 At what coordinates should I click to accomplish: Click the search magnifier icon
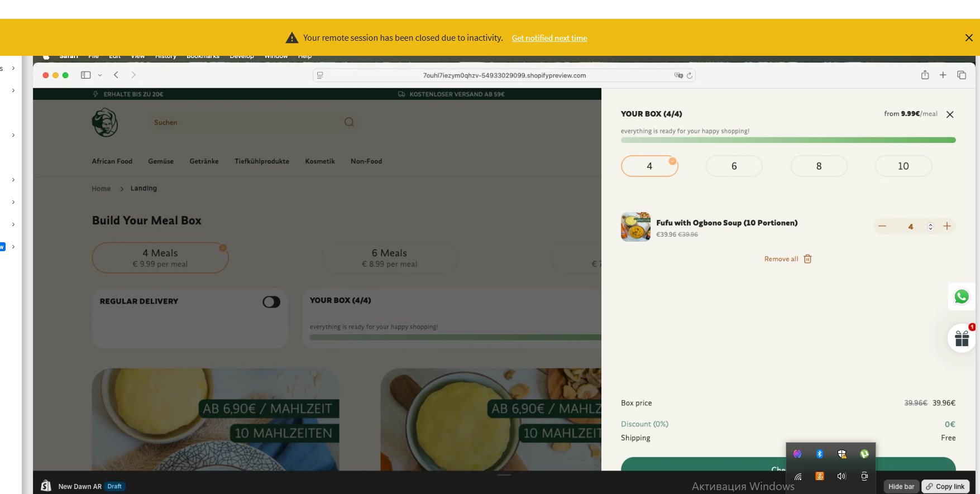click(349, 122)
